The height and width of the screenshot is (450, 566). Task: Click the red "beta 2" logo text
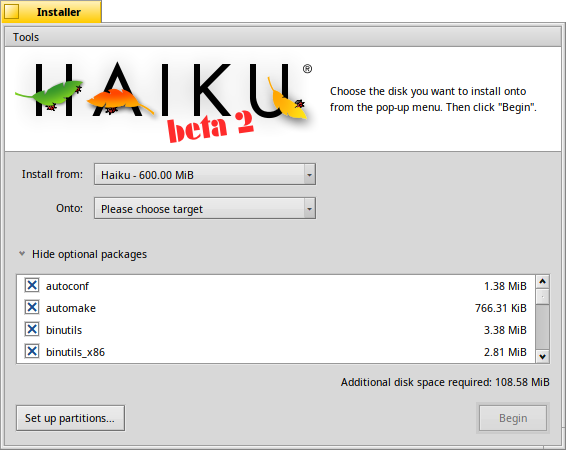pos(210,127)
